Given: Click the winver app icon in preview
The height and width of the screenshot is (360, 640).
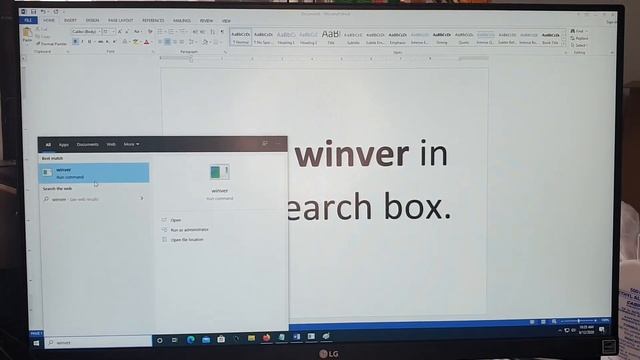Looking at the screenshot, I should 220,172.
